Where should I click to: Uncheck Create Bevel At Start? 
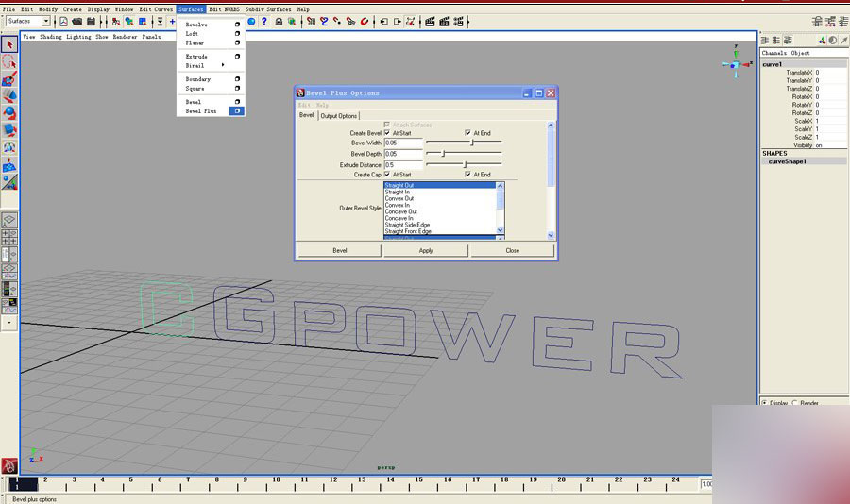coord(387,133)
